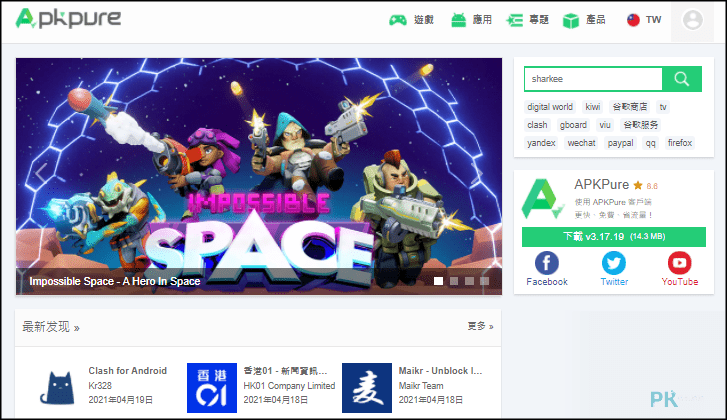Select the tv search tag
The image size is (727, 420).
pyautogui.click(x=663, y=107)
